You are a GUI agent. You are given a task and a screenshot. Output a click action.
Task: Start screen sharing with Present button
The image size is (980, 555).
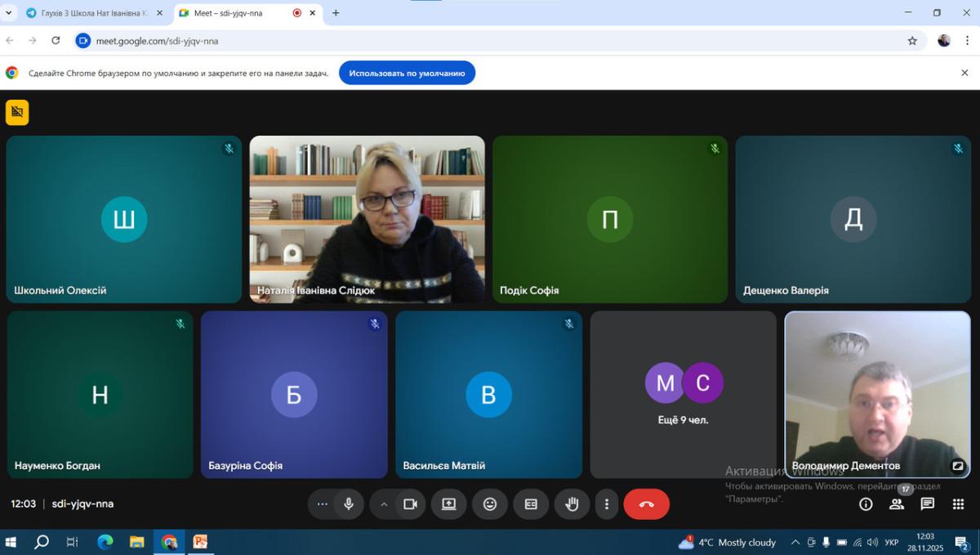tap(448, 504)
